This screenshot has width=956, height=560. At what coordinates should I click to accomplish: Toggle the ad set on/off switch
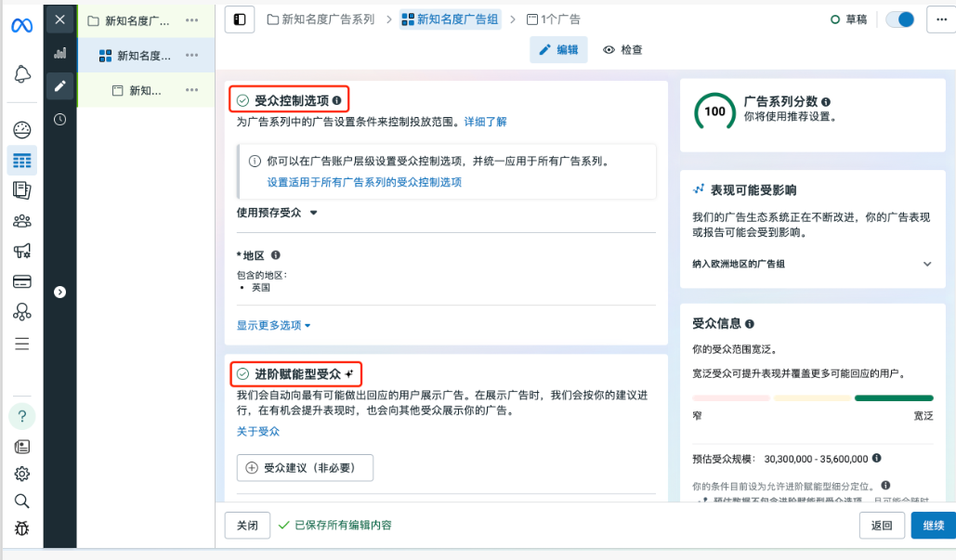(x=899, y=20)
